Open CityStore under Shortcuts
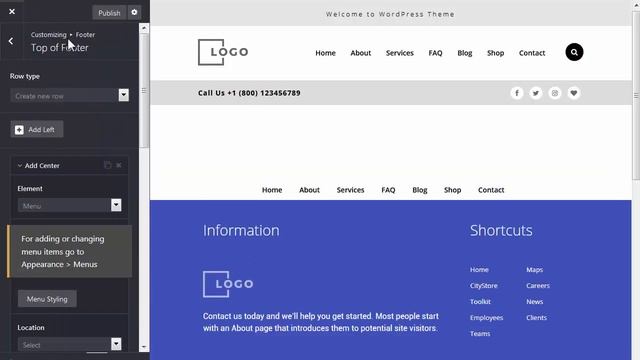This screenshot has height=360, width=640. (x=484, y=286)
